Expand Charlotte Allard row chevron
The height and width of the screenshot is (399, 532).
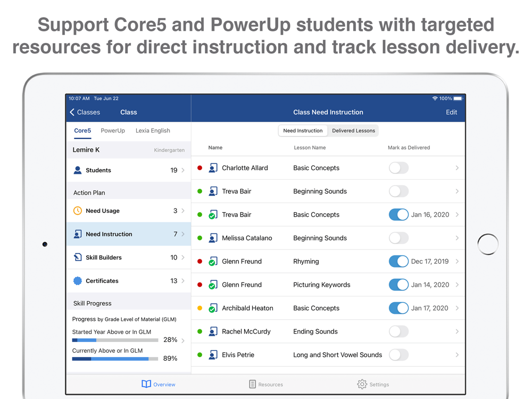(x=457, y=168)
